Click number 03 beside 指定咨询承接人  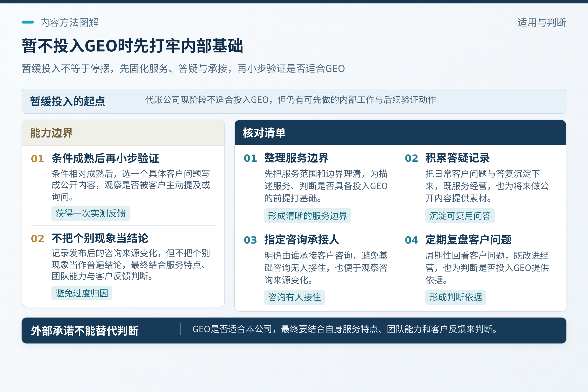(250, 240)
